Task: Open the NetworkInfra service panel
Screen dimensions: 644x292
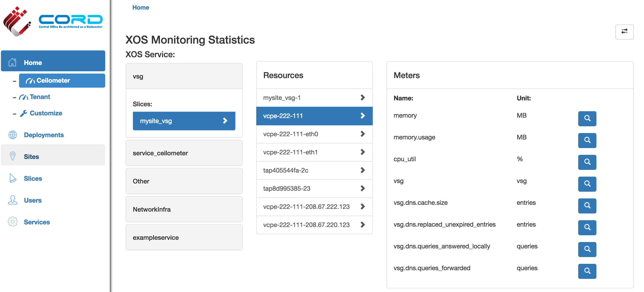Action: point(184,209)
